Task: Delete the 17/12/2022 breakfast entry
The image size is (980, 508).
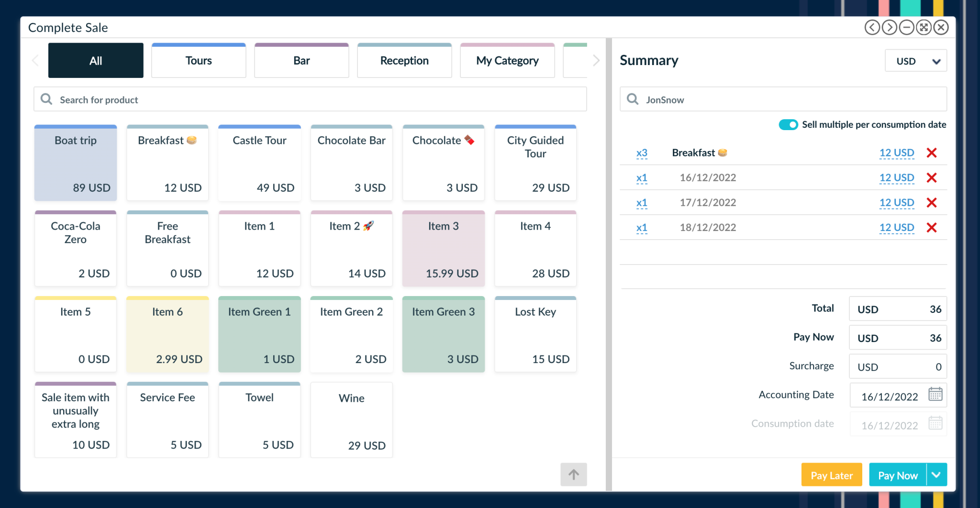Action: 932,202
